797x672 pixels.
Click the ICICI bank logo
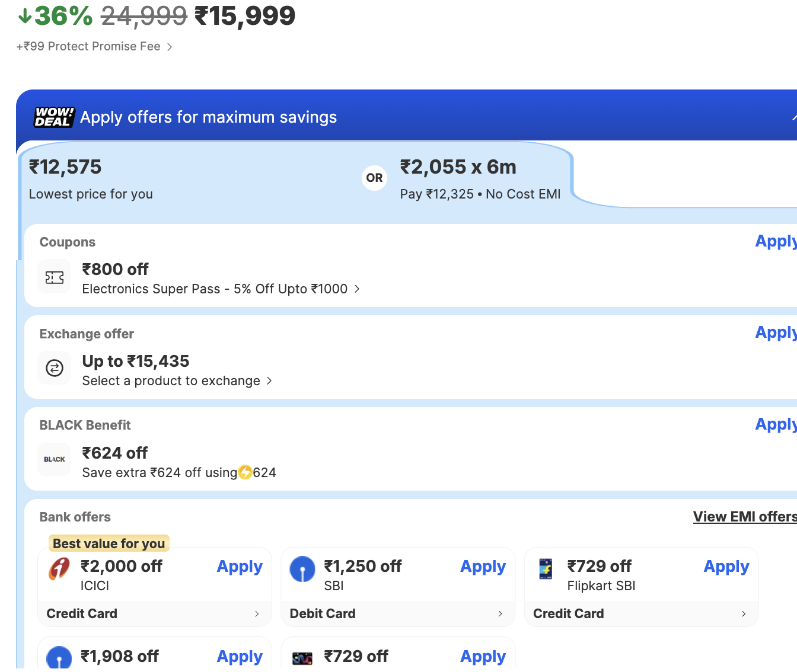point(59,569)
